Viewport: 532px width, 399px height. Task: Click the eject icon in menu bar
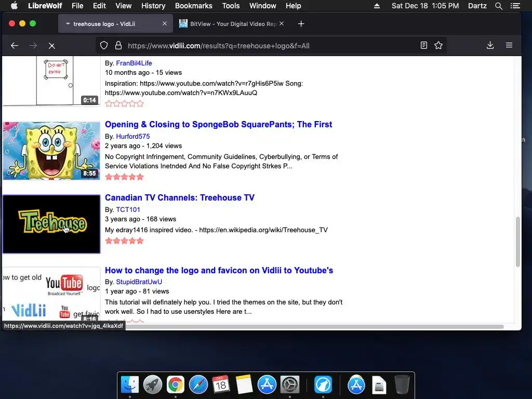point(377,6)
